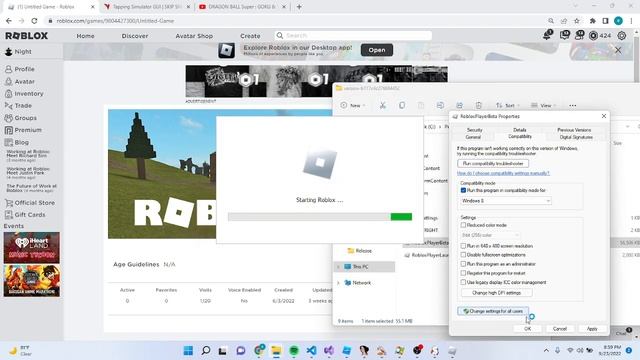
Task: Click Run compatibility troubleshooter button
Action: (493, 163)
